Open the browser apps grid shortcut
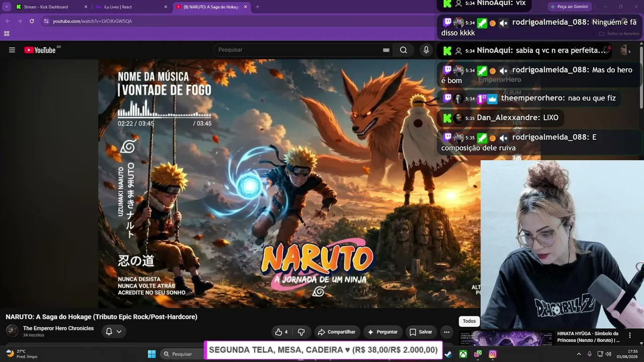This screenshot has height=362, width=644. click(x=7, y=34)
